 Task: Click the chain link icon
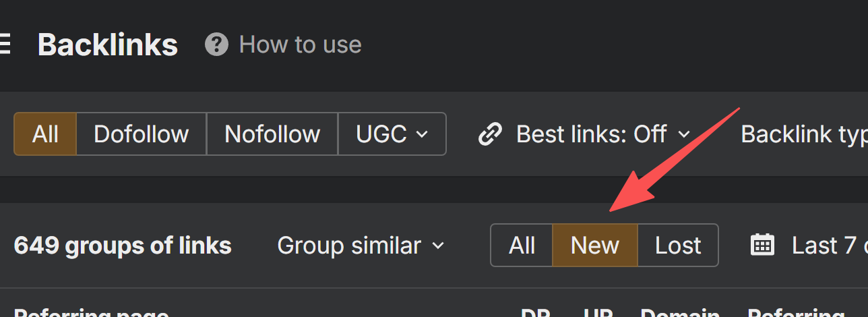pyautogui.click(x=490, y=134)
